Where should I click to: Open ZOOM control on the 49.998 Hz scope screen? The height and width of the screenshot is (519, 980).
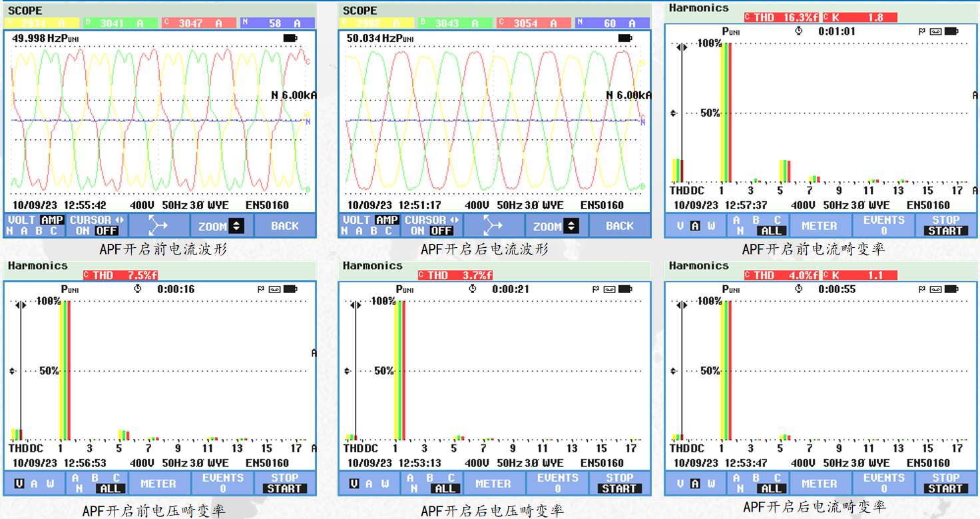point(221,227)
